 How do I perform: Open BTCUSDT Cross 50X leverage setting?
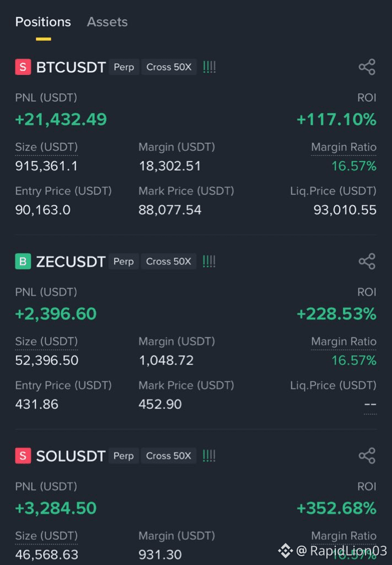(x=169, y=67)
